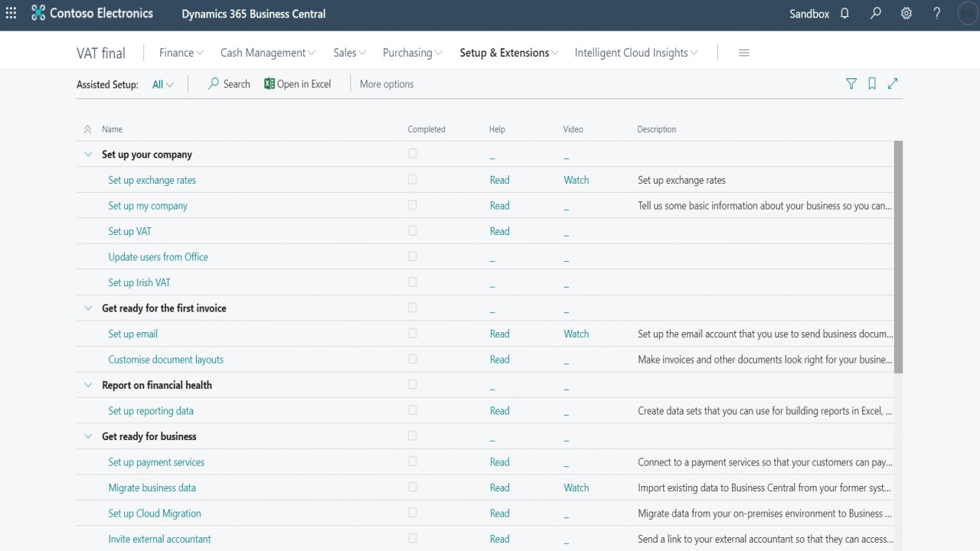
Task: Click Read for Customise document layouts
Action: tap(500, 360)
